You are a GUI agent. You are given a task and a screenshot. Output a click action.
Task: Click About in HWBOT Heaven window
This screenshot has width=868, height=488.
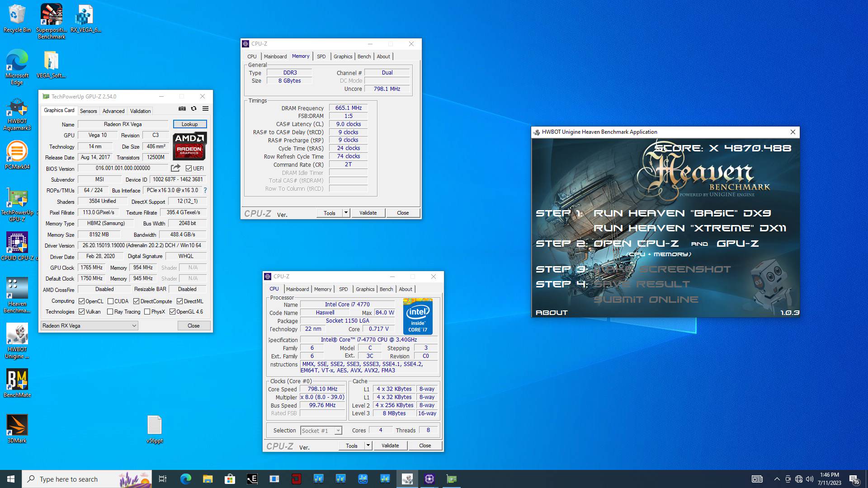pos(552,312)
